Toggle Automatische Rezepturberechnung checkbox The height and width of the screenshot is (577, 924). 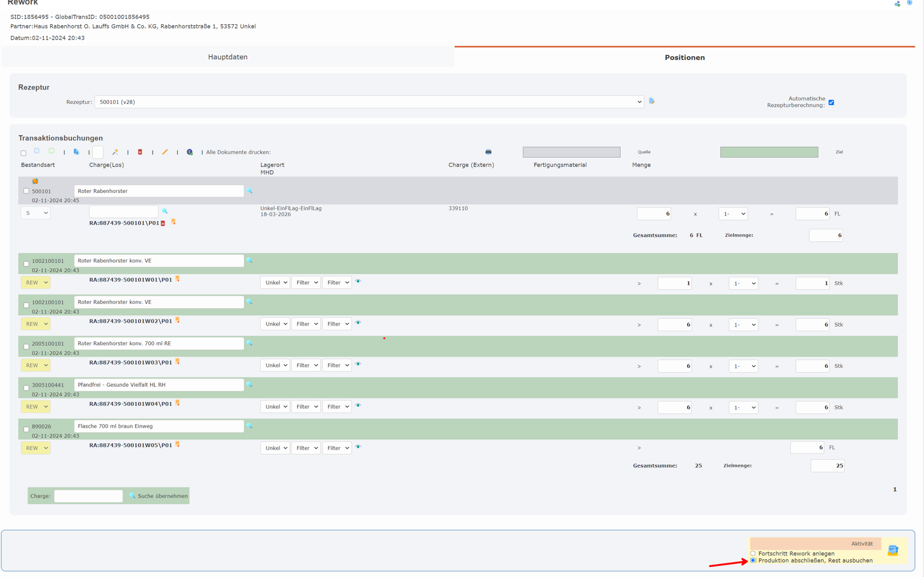pyautogui.click(x=831, y=102)
